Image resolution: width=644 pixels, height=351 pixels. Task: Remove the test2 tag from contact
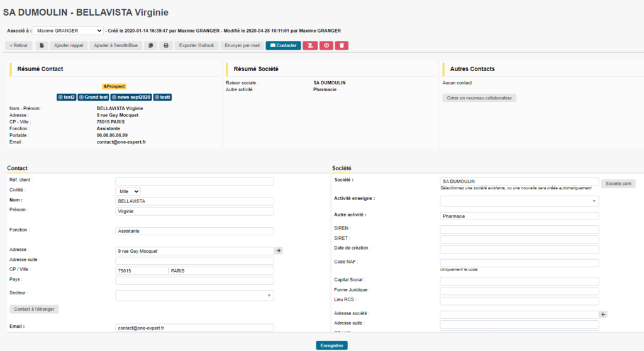coord(60,97)
